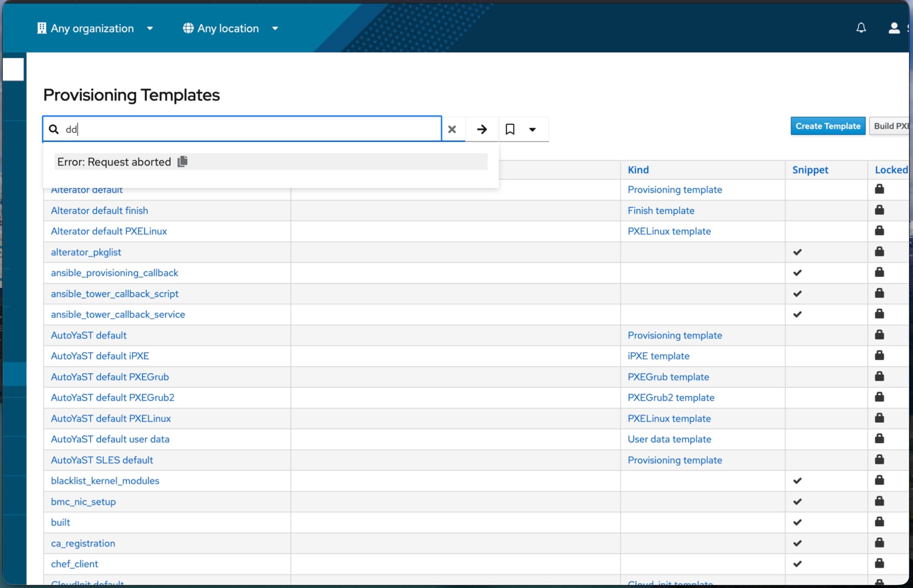Click snippet checkmark in the built row

click(797, 522)
